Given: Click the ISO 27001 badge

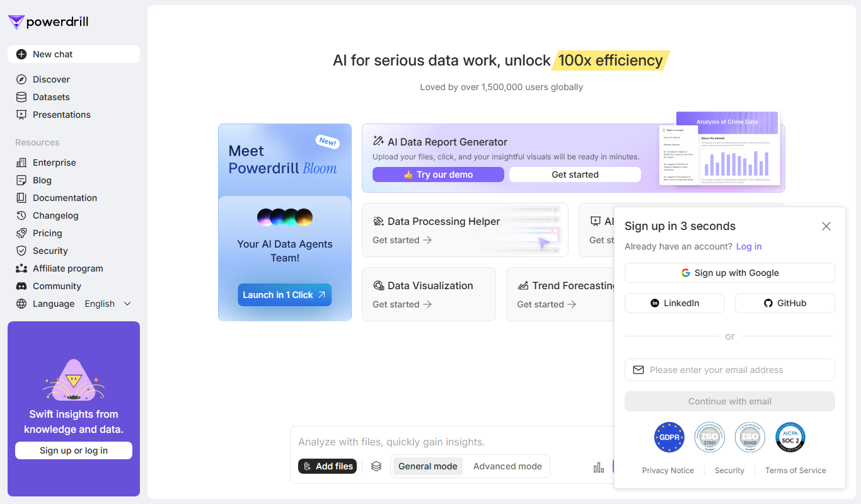Looking at the screenshot, I should click(710, 437).
